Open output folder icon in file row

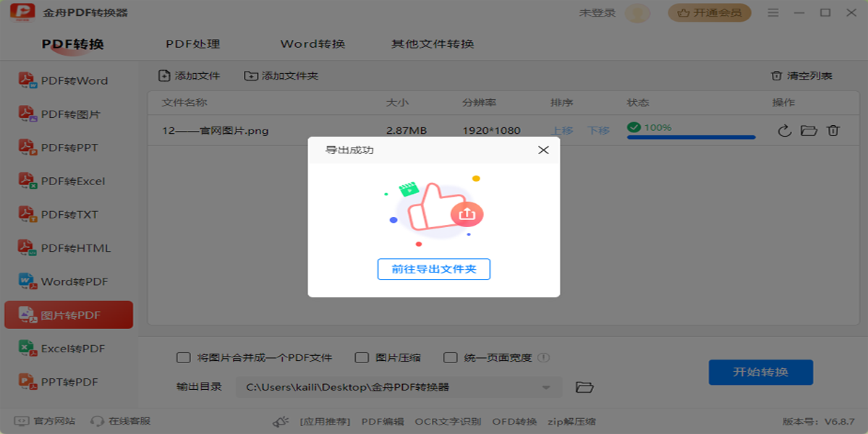tap(809, 131)
